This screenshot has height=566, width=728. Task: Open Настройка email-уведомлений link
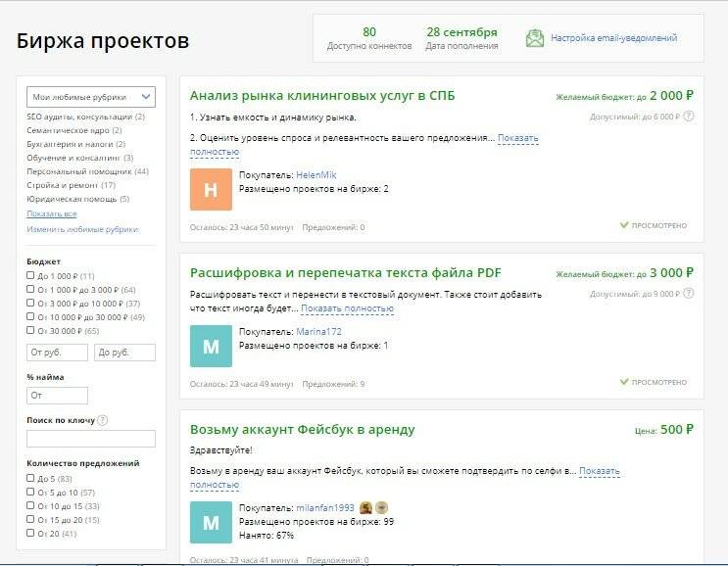point(613,39)
